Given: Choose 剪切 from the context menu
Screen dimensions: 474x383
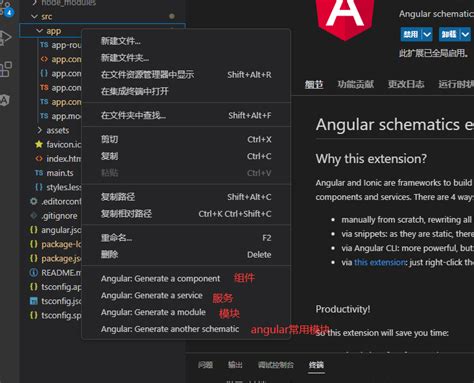Looking at the screenshot, I should coord(186,139).
